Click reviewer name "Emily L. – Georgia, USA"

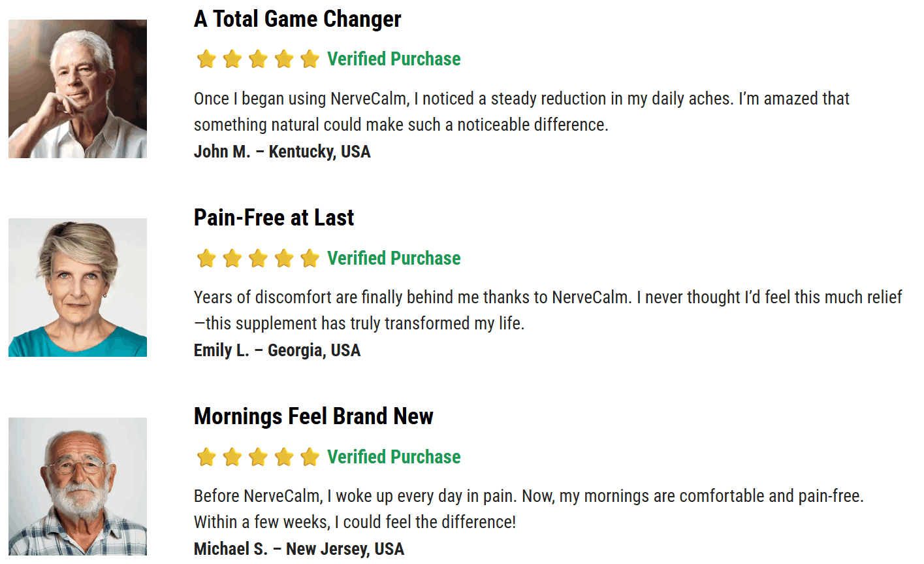tap(277, 350)
